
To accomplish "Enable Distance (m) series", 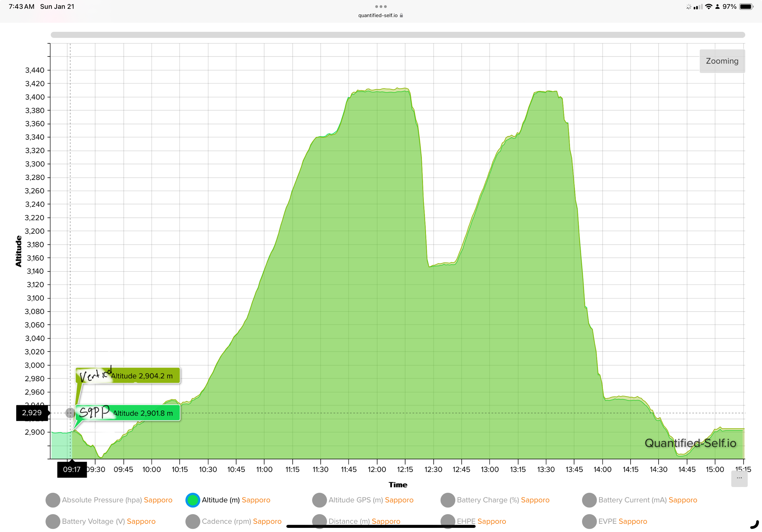I will click(x=319, y=521).
